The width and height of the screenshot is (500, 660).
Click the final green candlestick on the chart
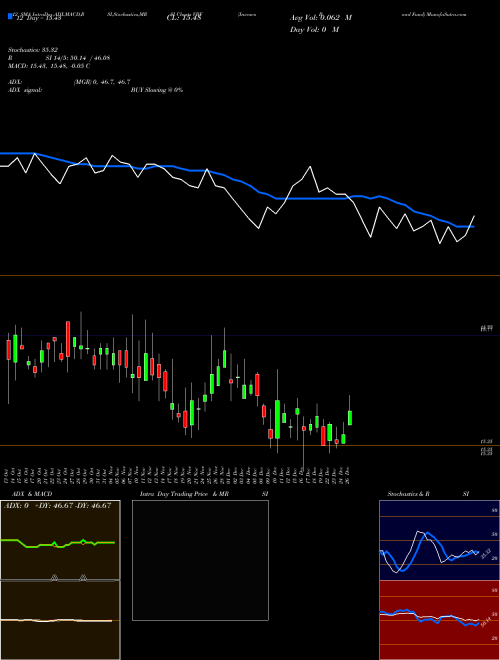point(350,418)
